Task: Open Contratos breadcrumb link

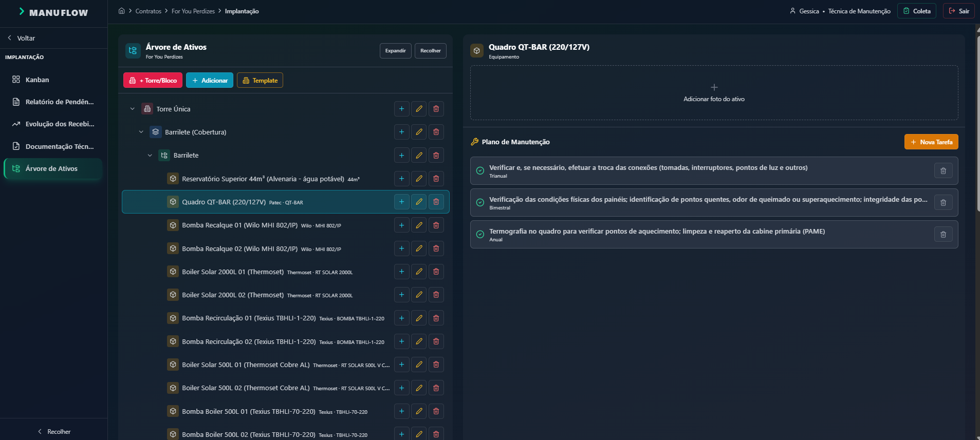Action: pos(148,11)
